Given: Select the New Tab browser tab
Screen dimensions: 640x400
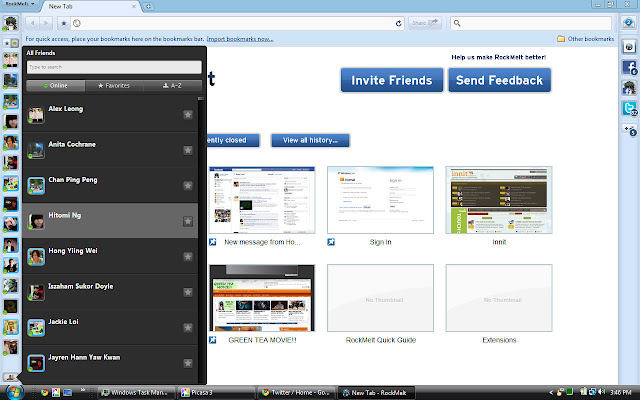Looking at the screenshot, I should (x=91, y=7).
